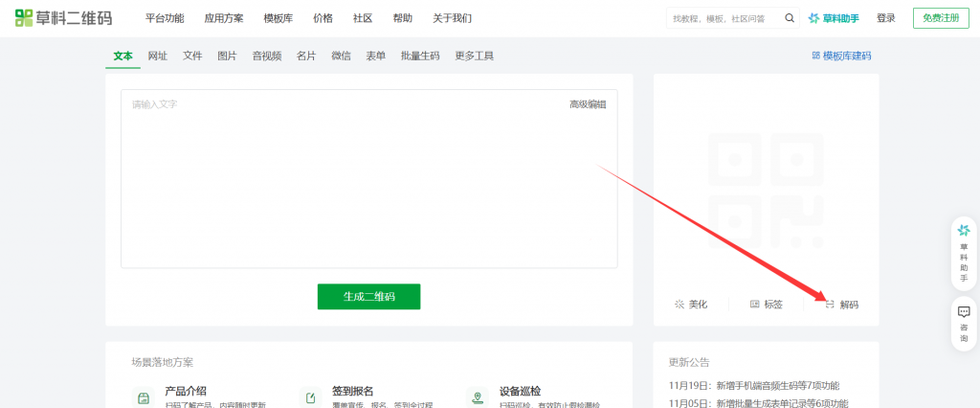Open the 模板库 menu

[278, 18]
